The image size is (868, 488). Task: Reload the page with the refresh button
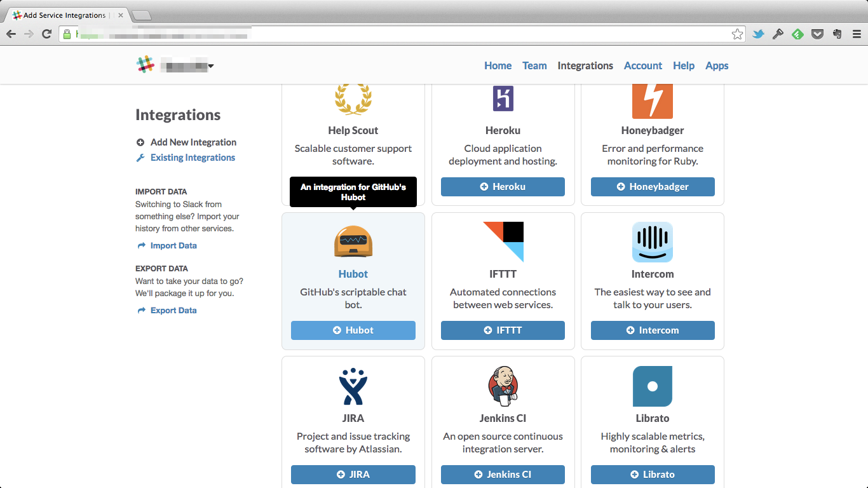click(46, 34)
